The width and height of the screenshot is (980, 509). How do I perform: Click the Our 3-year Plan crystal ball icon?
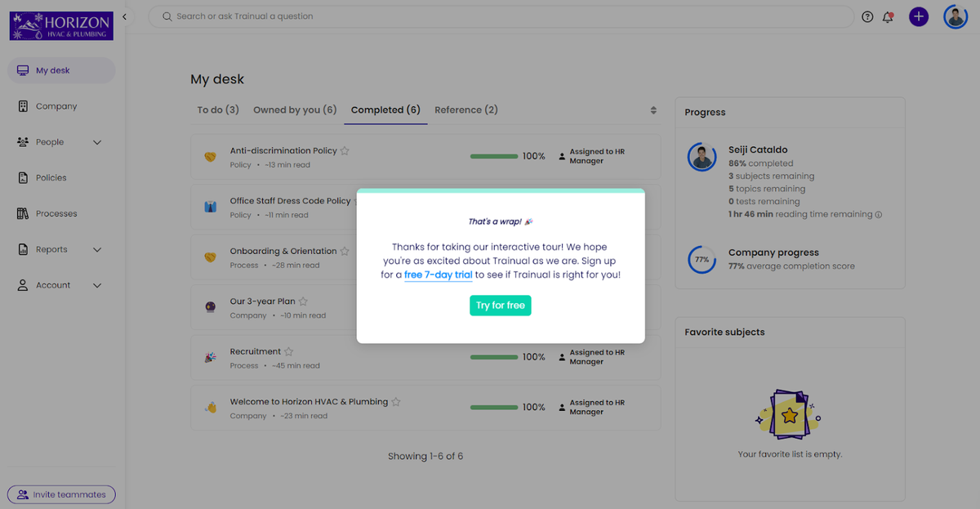(x=210, y=307)
